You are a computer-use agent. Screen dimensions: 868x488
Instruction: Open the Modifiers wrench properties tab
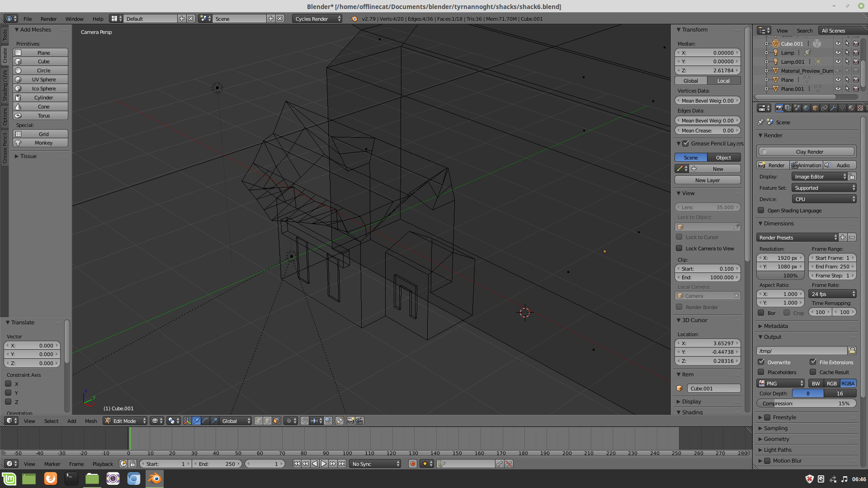point(833,108)
